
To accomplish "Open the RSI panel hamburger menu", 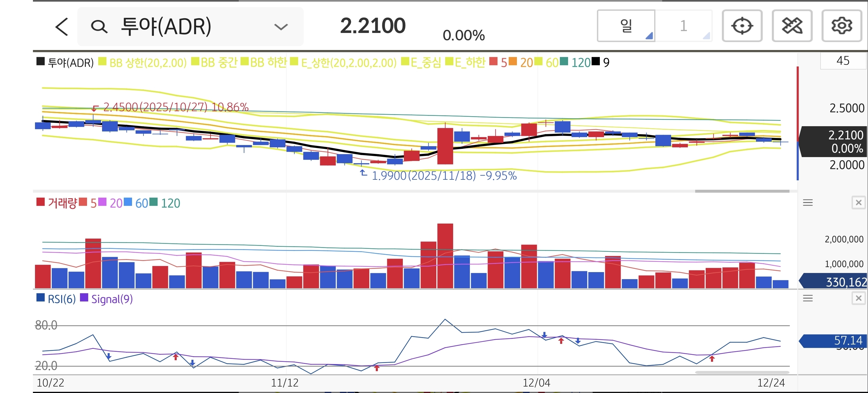I will click(808, 298).
